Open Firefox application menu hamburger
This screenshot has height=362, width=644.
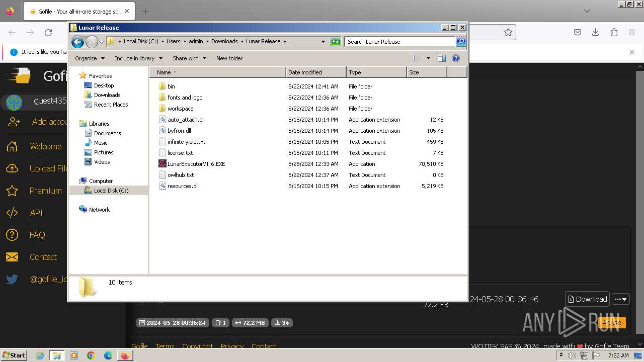coord(632,32)
